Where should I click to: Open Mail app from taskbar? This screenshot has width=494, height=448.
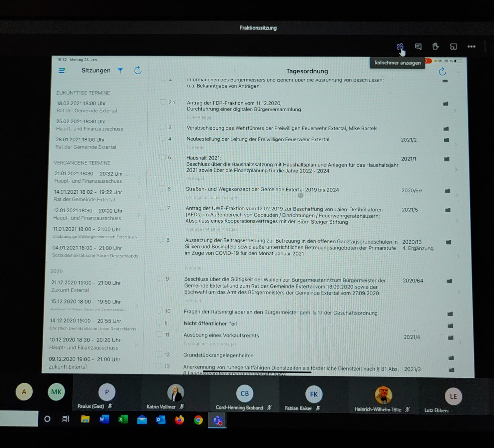142,420
